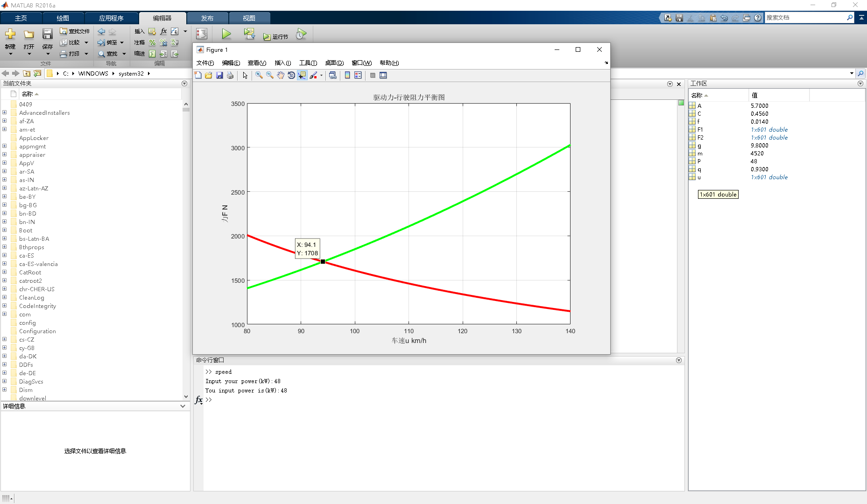
Task: Open the 工具(T) menu in Figure 1
Action: (x=308, y=63)
